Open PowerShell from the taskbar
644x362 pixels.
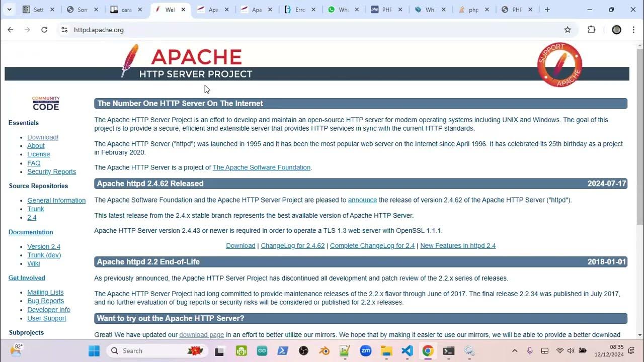[x=283, y=351]
